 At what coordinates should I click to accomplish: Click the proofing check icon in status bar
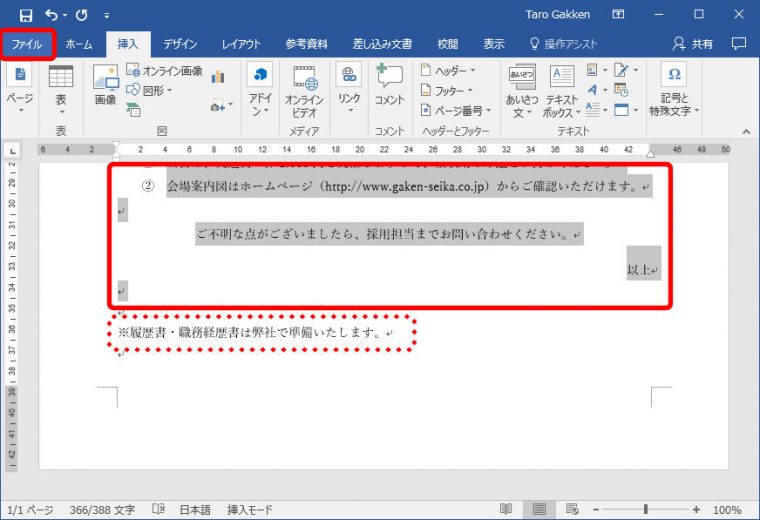point(158,509)
